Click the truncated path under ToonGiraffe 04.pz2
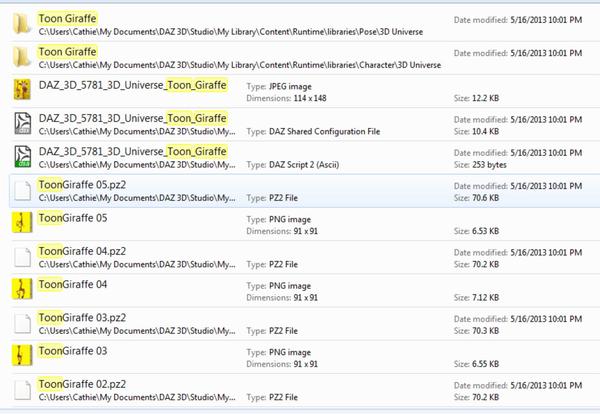Viewport: 600px width, 414px height. pyautogui.click(x=137, y=264)
